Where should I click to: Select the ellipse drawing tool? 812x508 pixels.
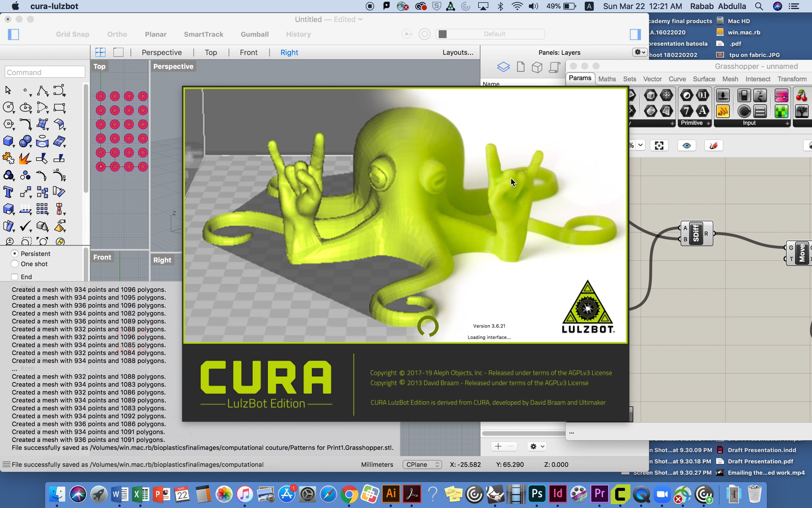click(25, 108)
